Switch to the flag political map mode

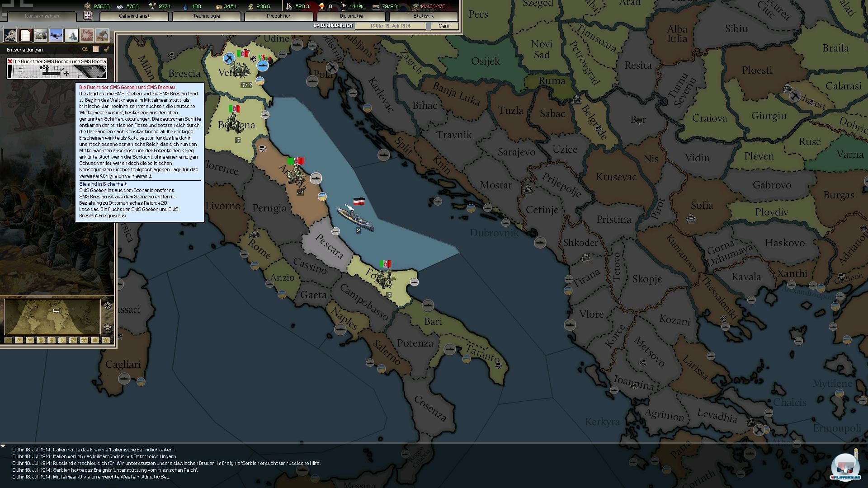(x=19, y=340)
